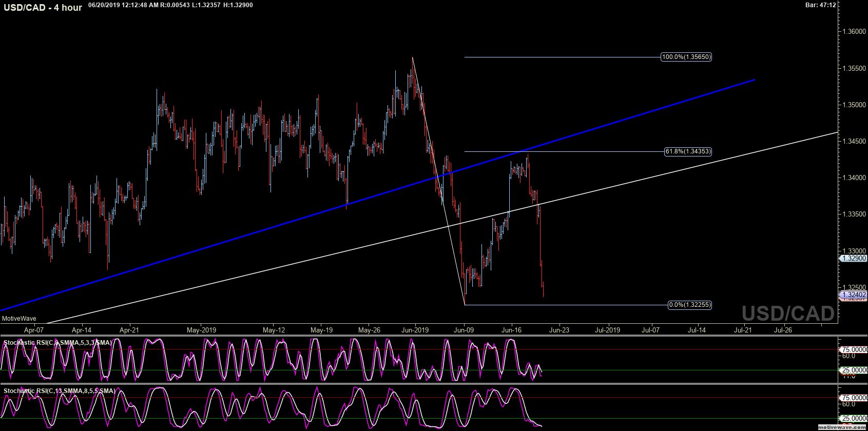Viewport: 868px width, 431px height.
Task: Click the Apr-07 date label
Action: coord(34,330)
